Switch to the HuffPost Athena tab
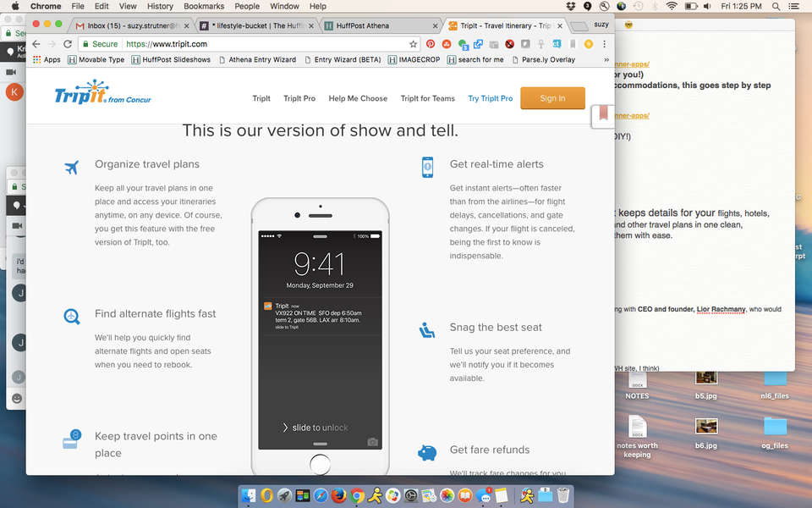The height and width of the screenshot is (508, 812). click(x=381, y=25)
